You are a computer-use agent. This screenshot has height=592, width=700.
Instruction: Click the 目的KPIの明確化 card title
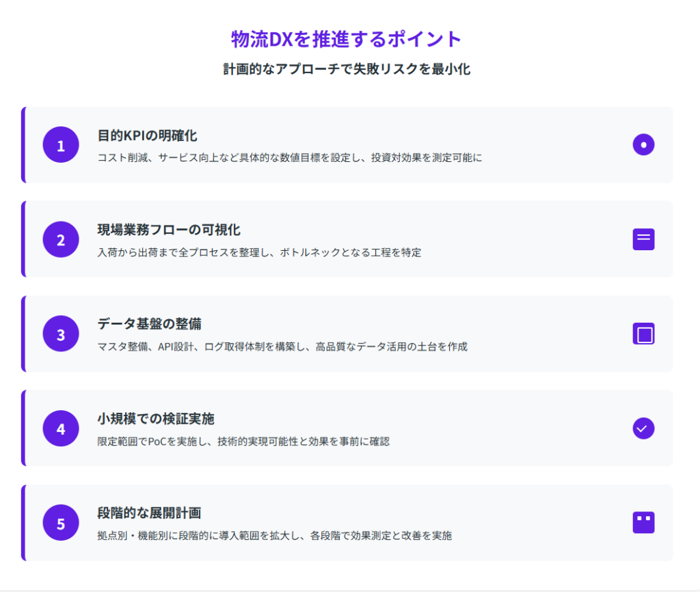pyautogui.click(x=148, y=135)
